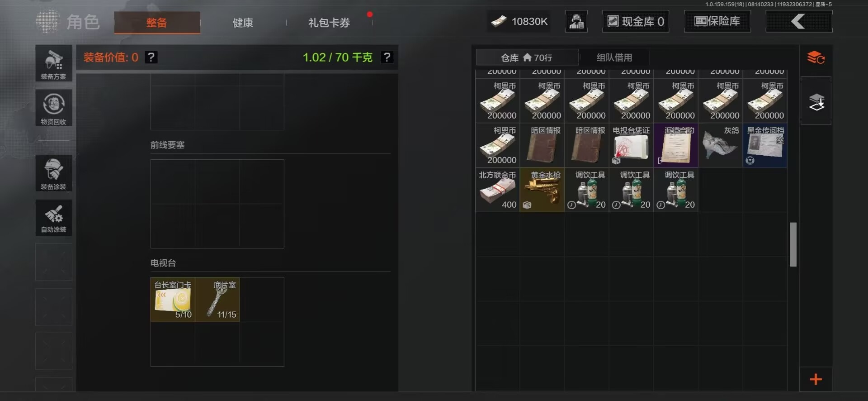Click the question mark beside the weight value
Screen dimensions: 868x401
pyautogui.click(x=387, y=57)
